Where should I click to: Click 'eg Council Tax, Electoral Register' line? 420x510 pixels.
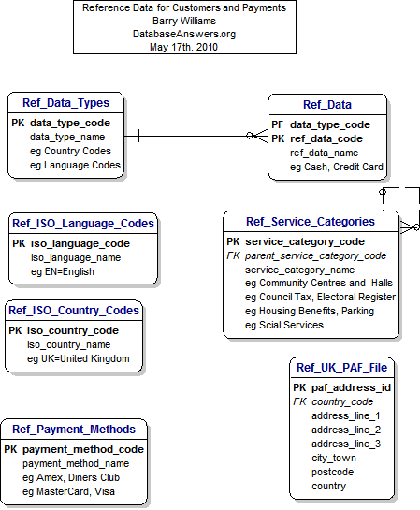coord(321,297)
